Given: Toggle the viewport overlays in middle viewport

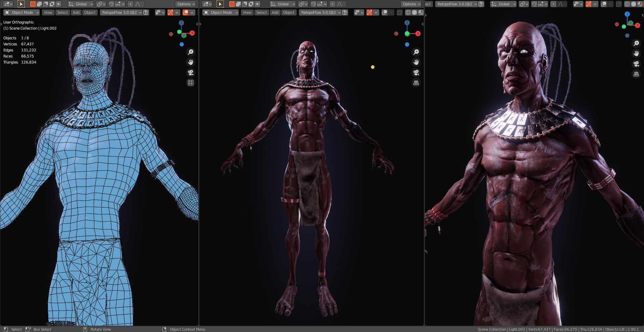Looking at the screenshot, I should (x=384, y=12).
